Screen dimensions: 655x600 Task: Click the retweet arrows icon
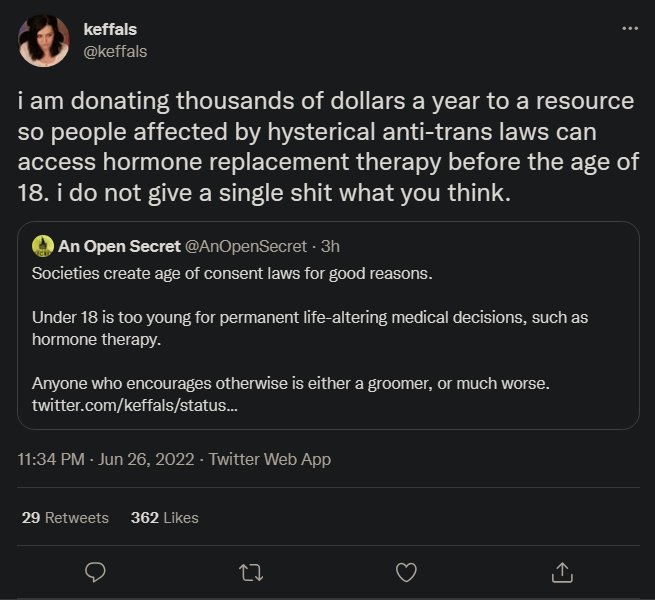pyautogui.click(x=251, y=572)
